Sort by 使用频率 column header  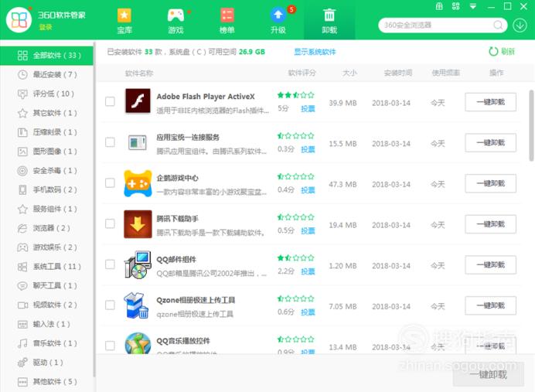tap(445, 73)
